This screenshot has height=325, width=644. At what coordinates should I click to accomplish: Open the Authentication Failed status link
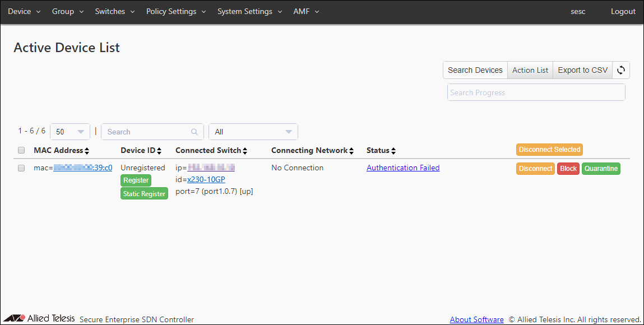403,168
